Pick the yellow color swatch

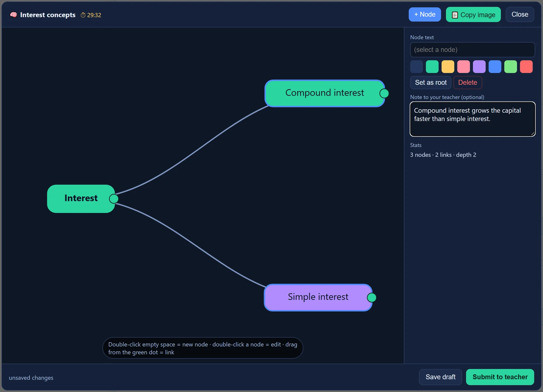tap(448, 67)
